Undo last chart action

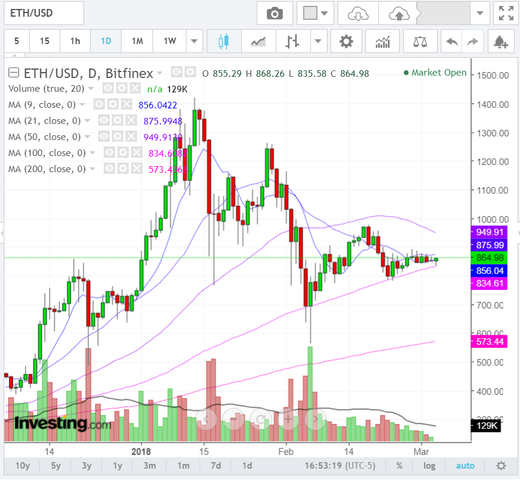452,41
